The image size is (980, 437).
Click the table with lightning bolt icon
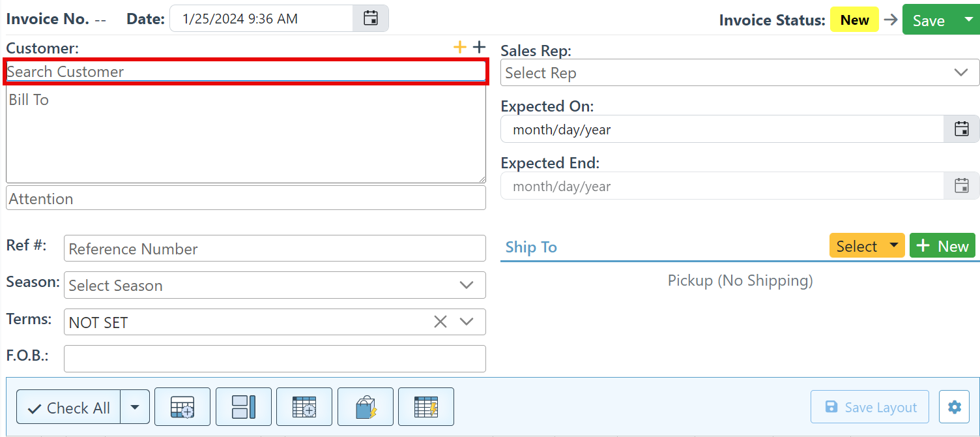[x=425, y=407]
